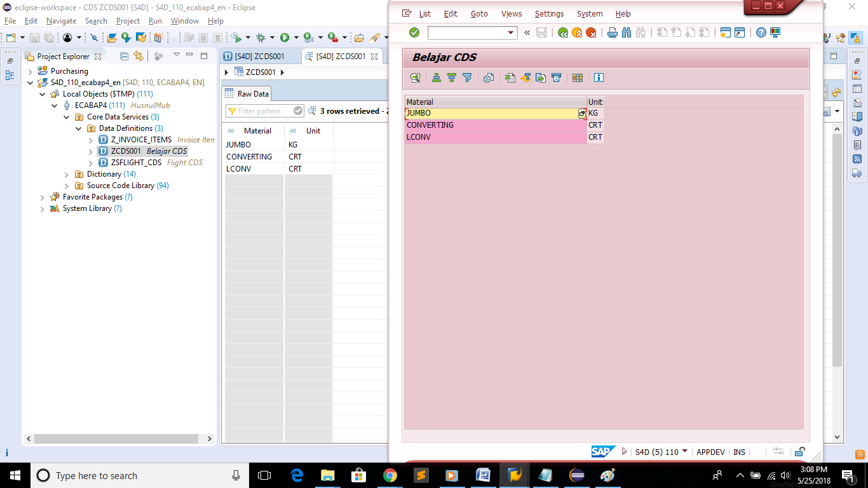Toggle INS insert mode in SAP status bar
The height and width of the screenshot is (488, 868).
[x=739, y=452]
